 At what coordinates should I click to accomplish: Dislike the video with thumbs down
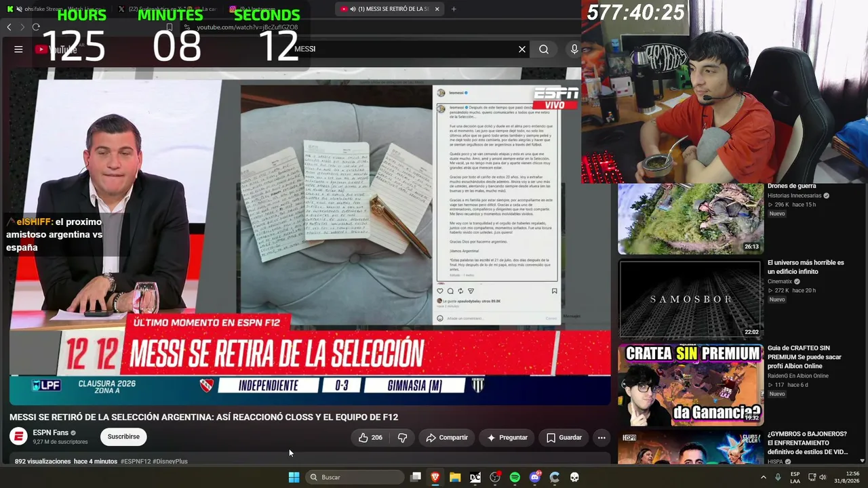(402, 437)
